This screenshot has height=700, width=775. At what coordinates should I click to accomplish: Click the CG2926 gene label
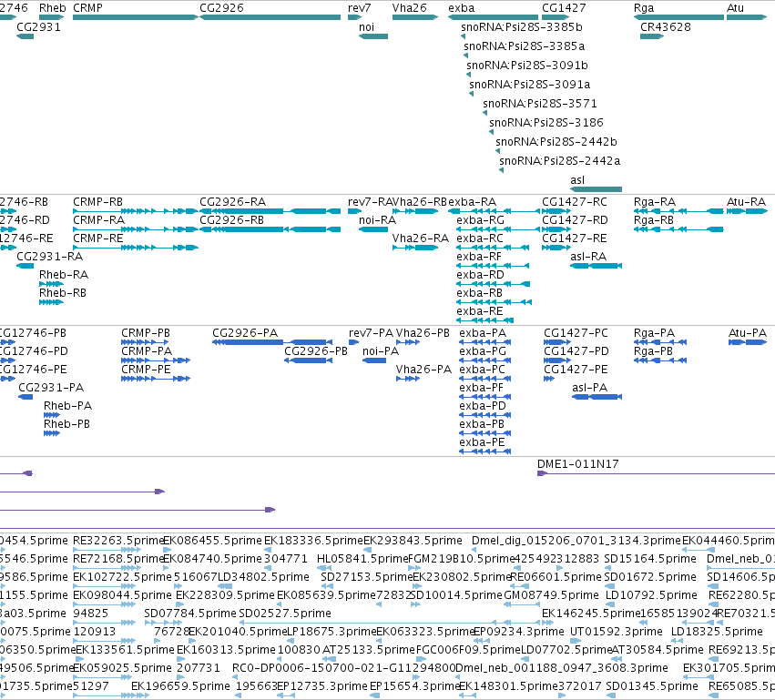(221, 8)
